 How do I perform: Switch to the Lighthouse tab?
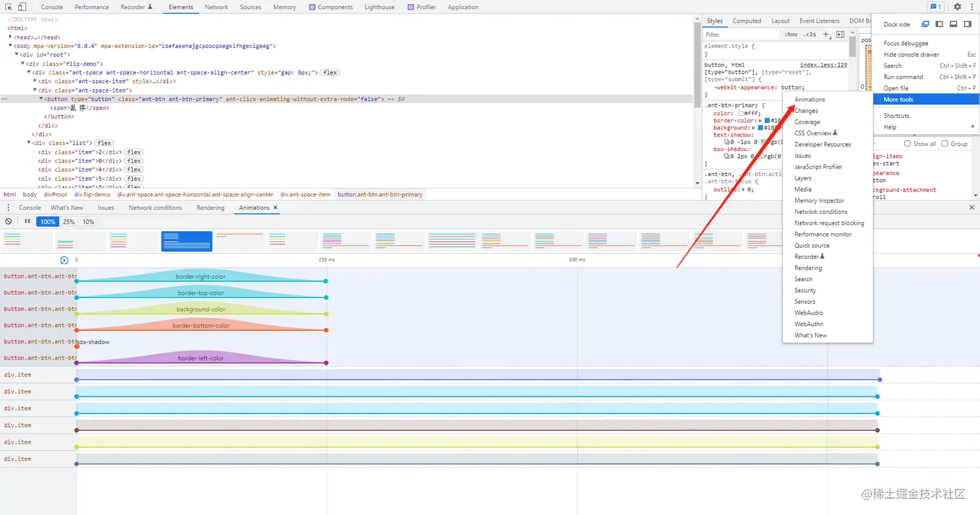(380, 7)
